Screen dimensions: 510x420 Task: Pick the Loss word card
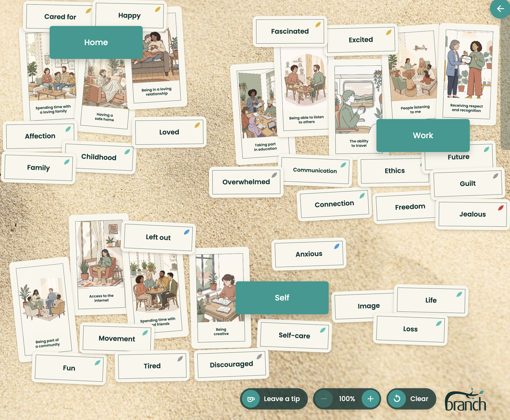pos(410,329)
